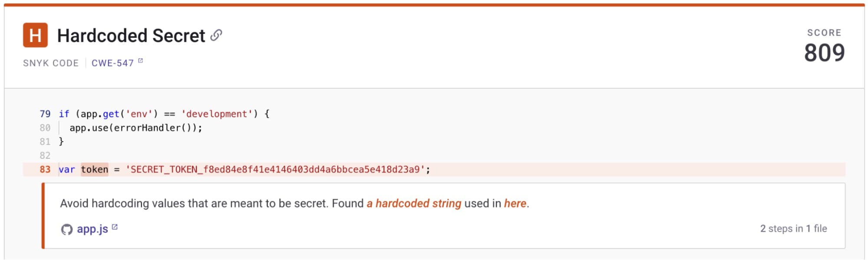Viewport: 868px width, 260px height.
Task: Open the CWE-547 external link icon
Action: [x=140, y=61]
